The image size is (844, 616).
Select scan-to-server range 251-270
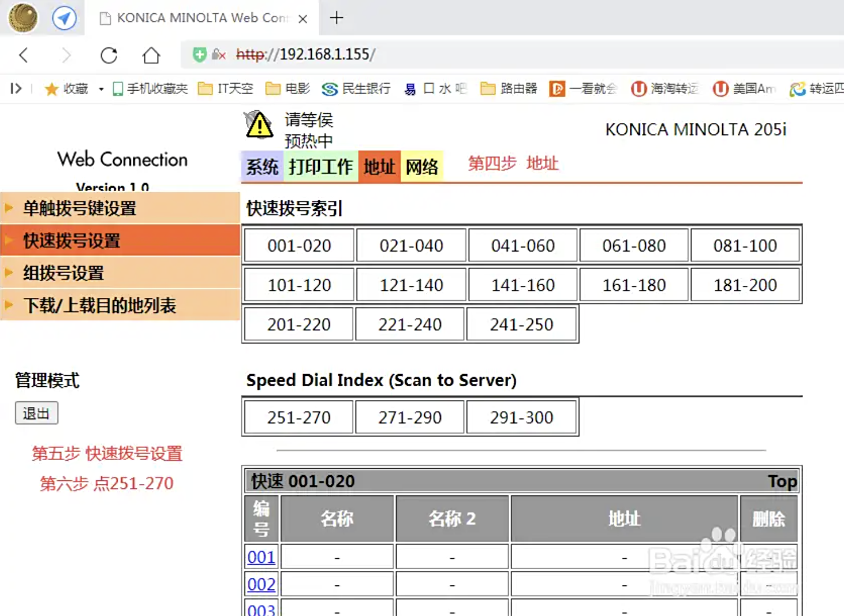(x=298, y=417)
